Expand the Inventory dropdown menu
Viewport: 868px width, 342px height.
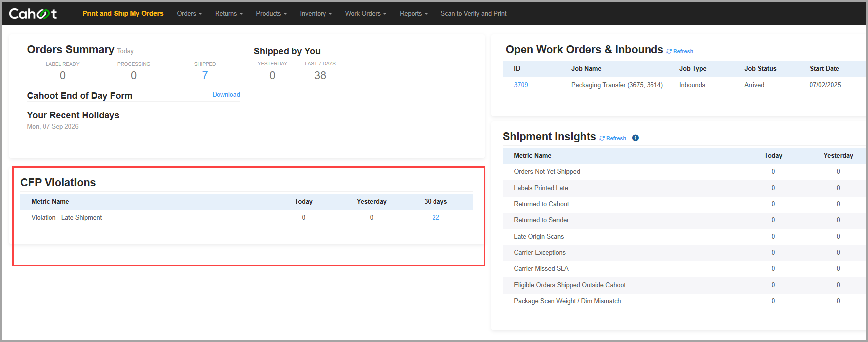316,13
